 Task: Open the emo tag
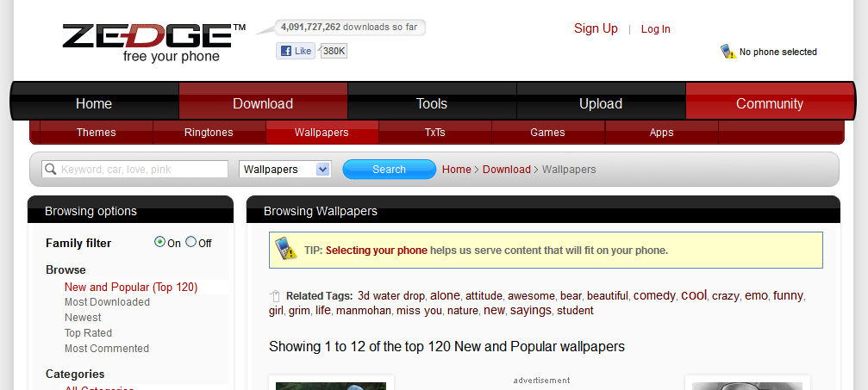pyautogui.click(x=756, y=295)
